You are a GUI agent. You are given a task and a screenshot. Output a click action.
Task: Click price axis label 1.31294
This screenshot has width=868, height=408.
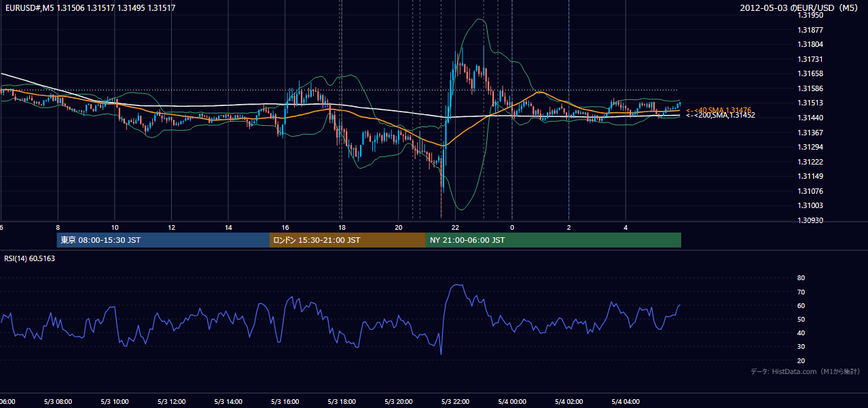point(810,148)
